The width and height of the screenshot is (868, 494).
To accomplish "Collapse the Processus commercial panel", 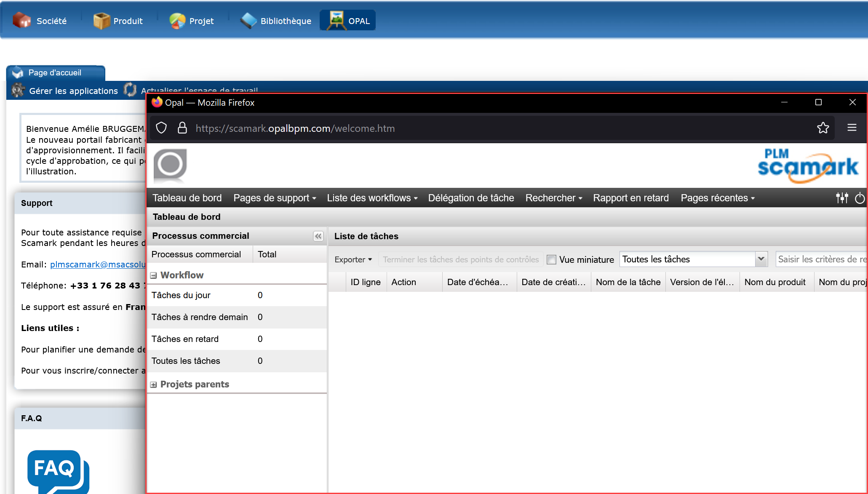I will pos(318,236).
